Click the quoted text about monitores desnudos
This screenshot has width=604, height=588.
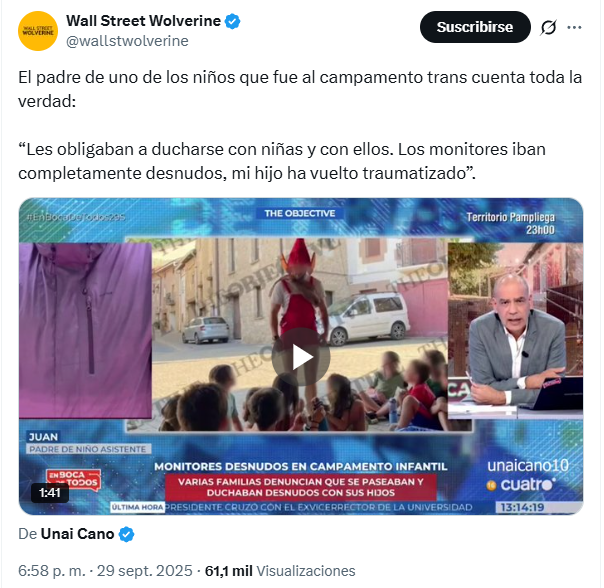[282, 161]
